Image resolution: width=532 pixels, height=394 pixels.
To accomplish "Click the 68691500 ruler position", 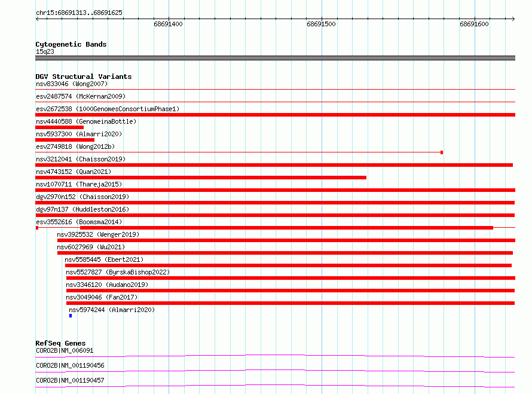I will click(321, 24).
